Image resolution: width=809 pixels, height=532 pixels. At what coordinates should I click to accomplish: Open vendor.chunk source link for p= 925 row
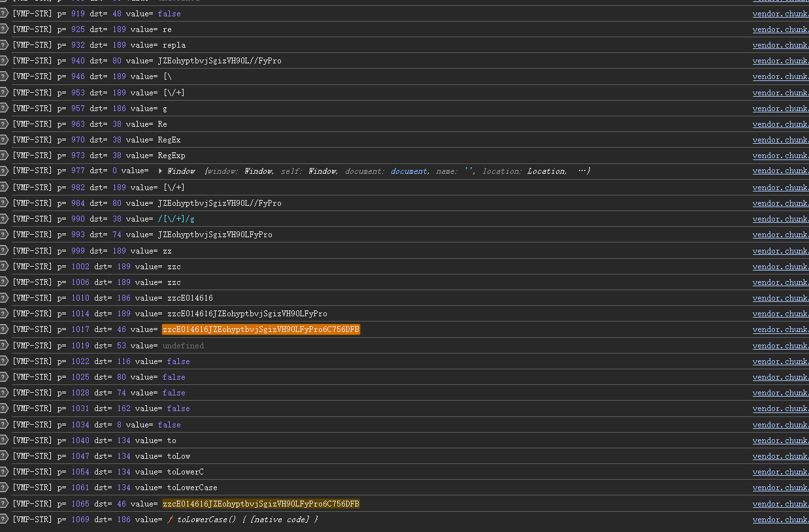point(780,29)
